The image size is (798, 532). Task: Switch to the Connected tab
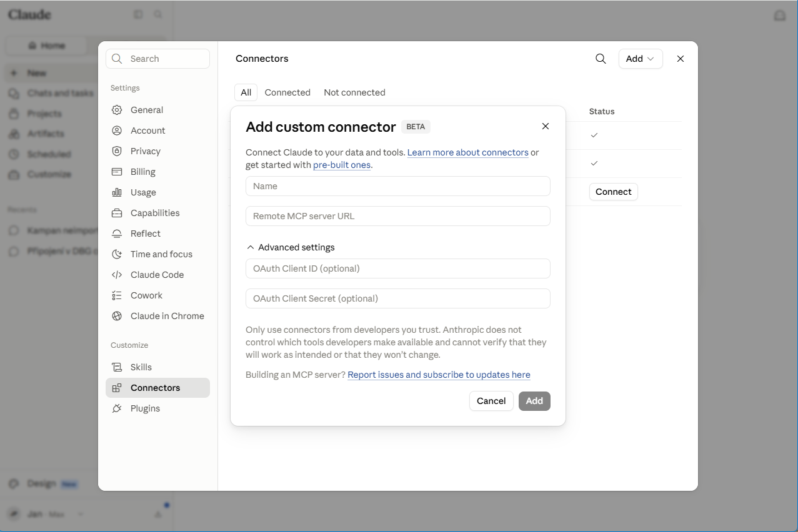click(287, 92)
